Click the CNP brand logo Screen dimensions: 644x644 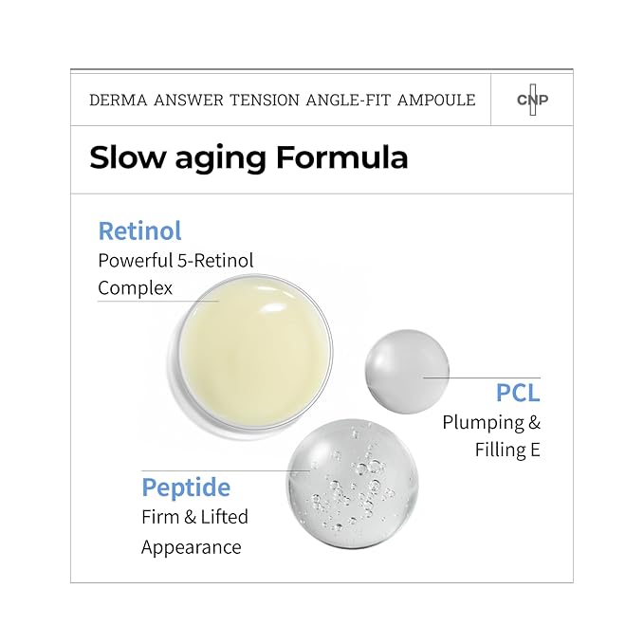(x=532, y=100)
